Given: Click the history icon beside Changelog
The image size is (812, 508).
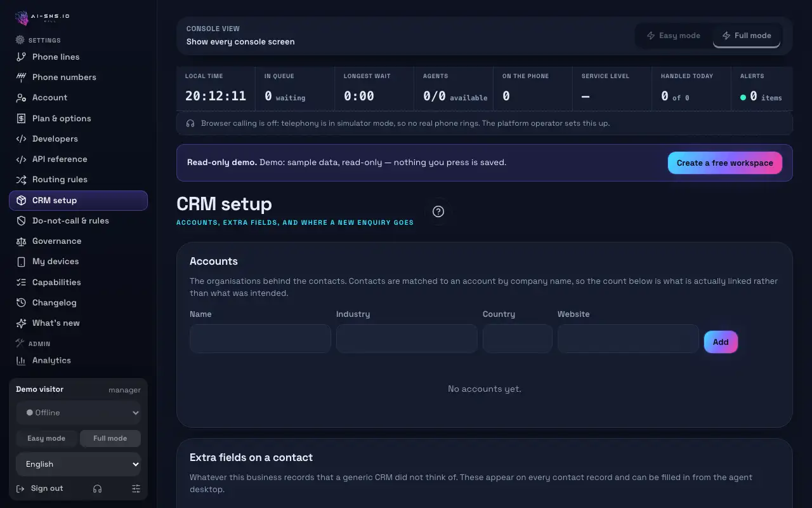Looking at the screenshot, I should [x=21, y=303].
